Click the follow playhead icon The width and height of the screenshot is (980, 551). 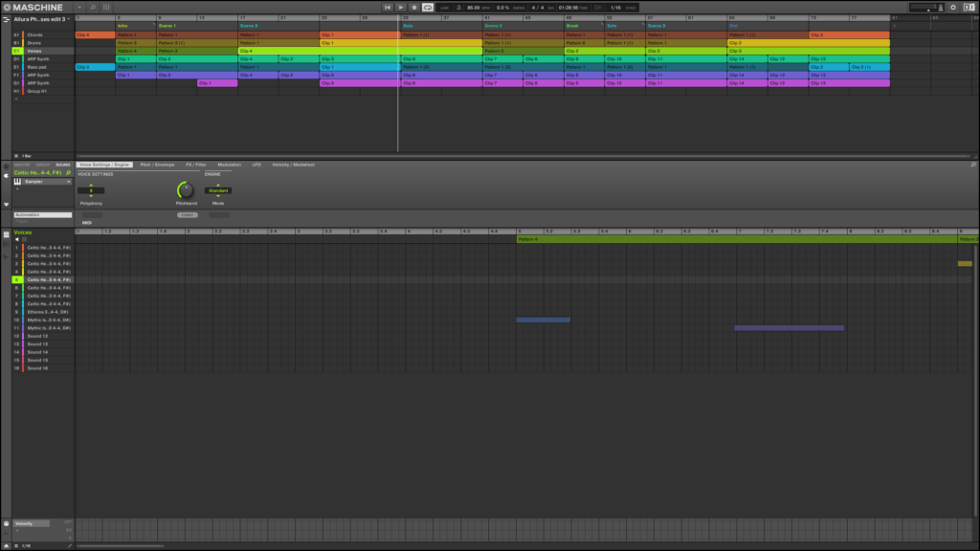598,8
